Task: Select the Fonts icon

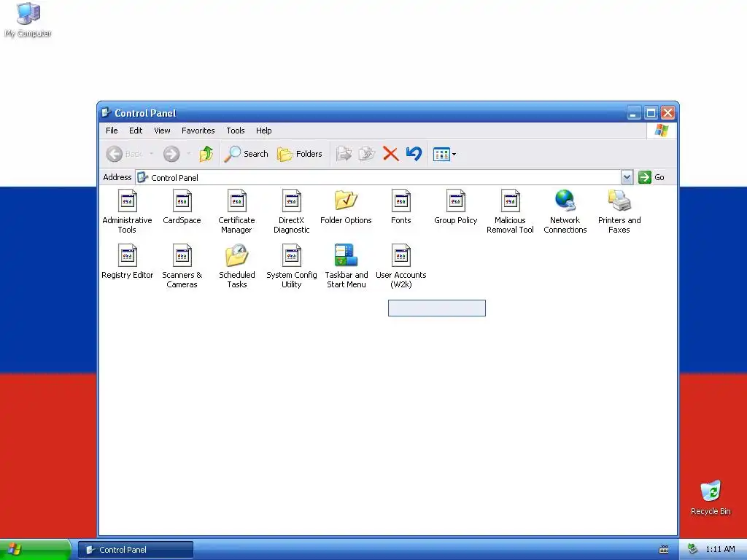Action: pos(401,201)
